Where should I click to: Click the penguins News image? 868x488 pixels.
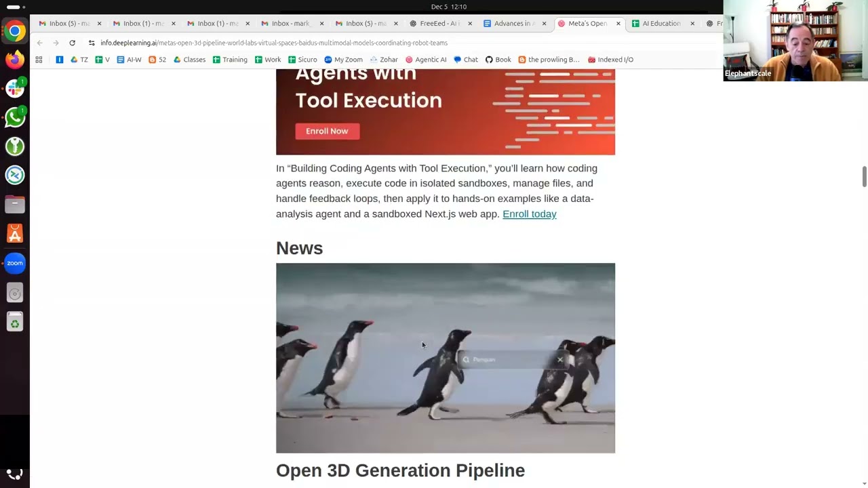pos(446,358)
